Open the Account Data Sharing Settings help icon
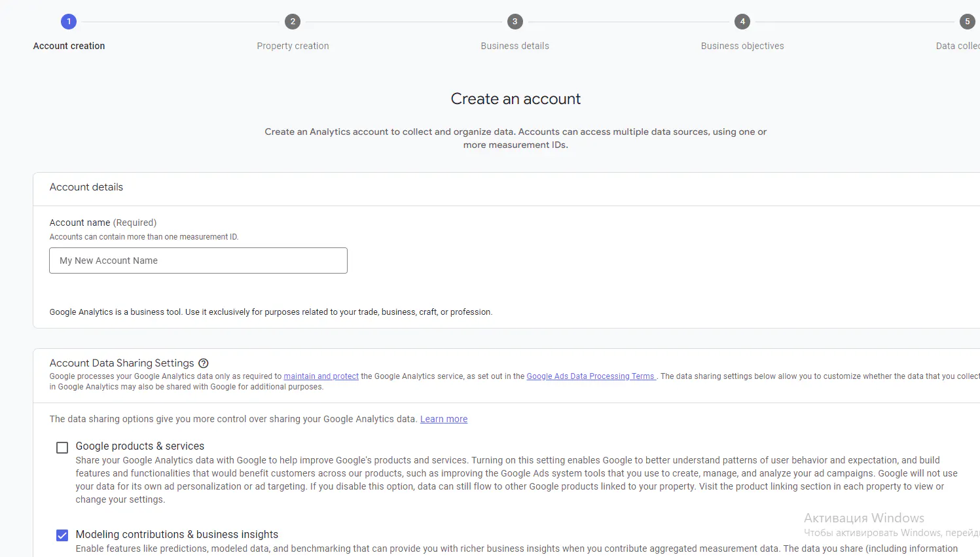 [x=204, y=363]
